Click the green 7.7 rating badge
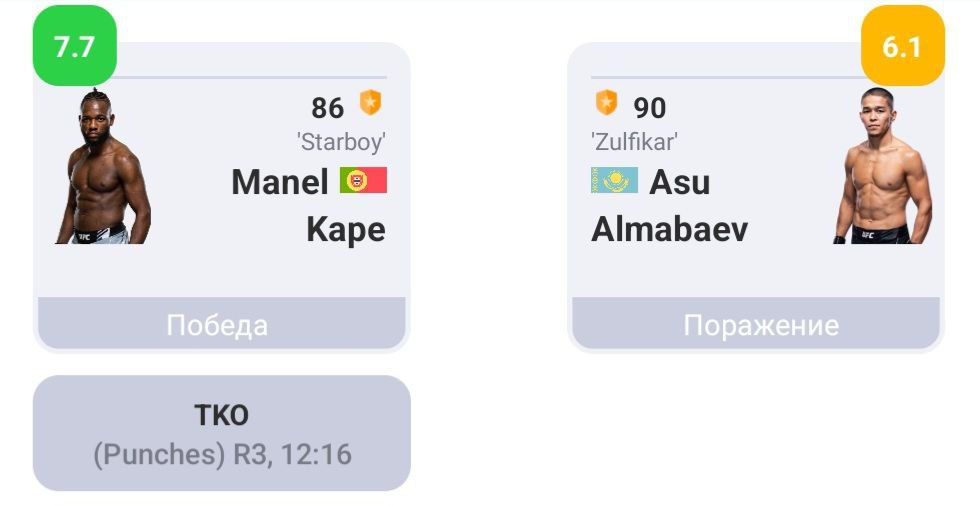 click(74, 46)
